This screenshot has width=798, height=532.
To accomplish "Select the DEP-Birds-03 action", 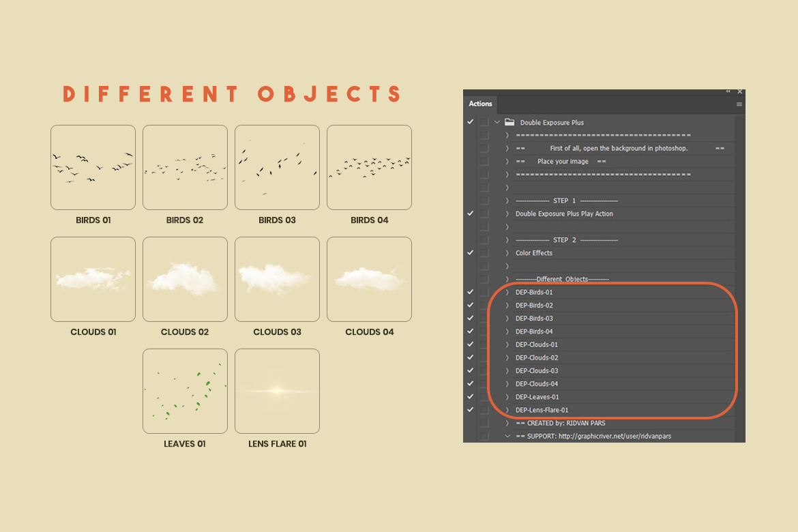I will [534, 319].
